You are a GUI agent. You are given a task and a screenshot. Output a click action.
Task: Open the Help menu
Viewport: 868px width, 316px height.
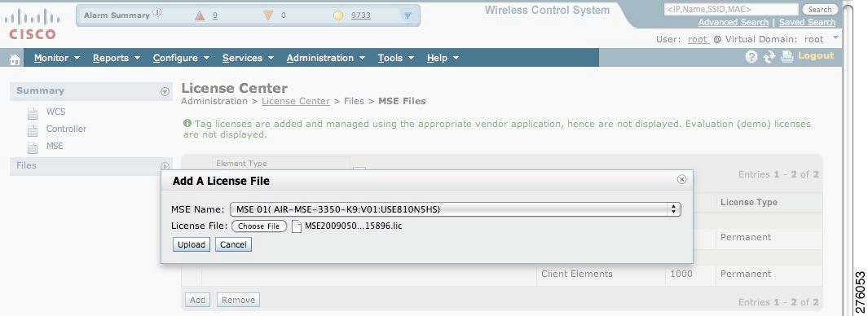pos(443,58)
